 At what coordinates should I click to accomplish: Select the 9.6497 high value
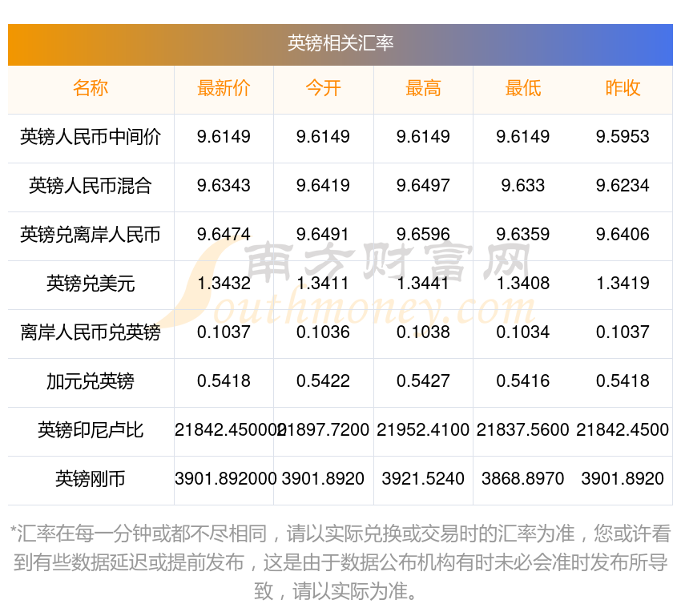tap(423, 186)
